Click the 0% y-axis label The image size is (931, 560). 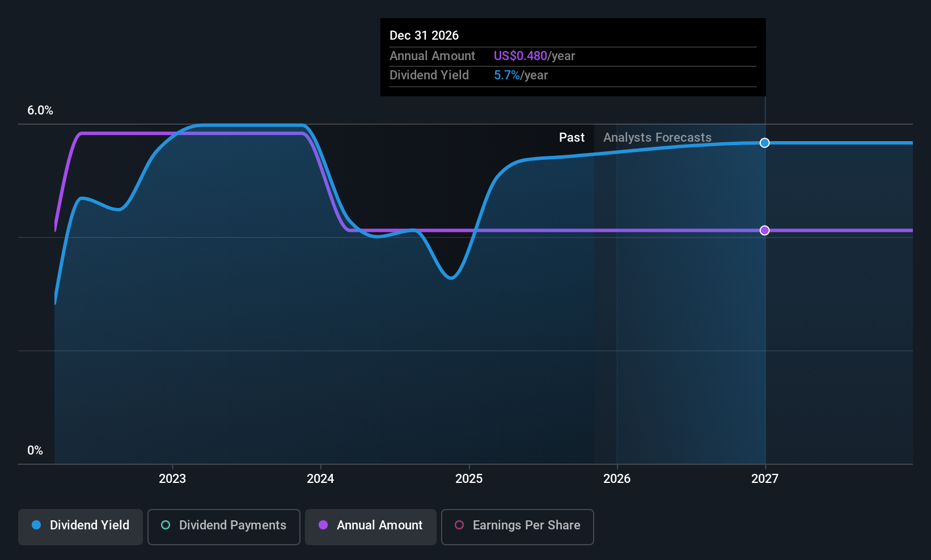point(35,451)
